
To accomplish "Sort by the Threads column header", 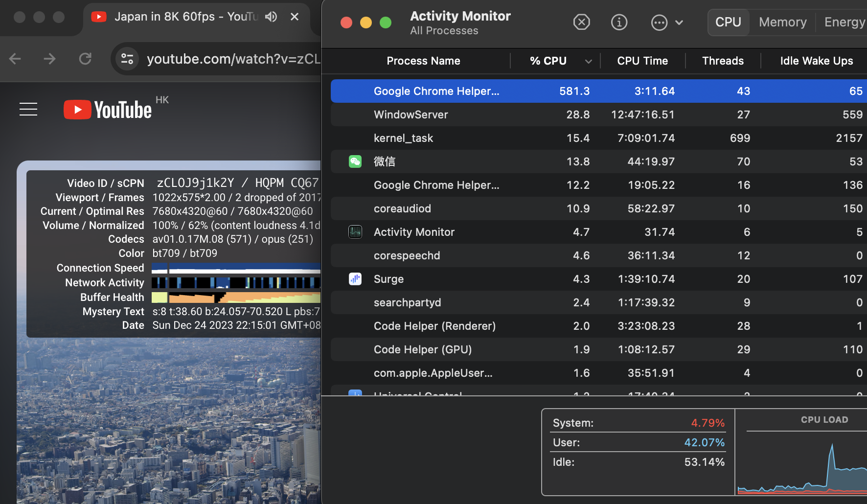I will (723, 61).
